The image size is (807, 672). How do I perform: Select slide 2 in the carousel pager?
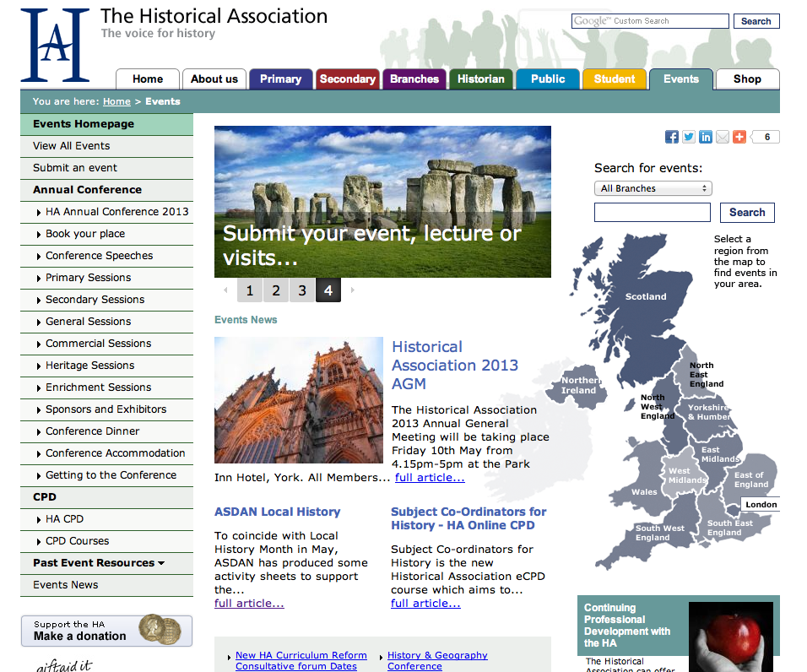[275, 291]
